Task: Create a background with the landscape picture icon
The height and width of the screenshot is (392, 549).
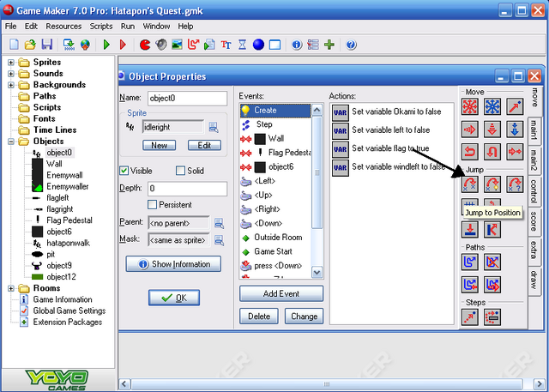Action: pyautogui.click(x=178, y=45)
